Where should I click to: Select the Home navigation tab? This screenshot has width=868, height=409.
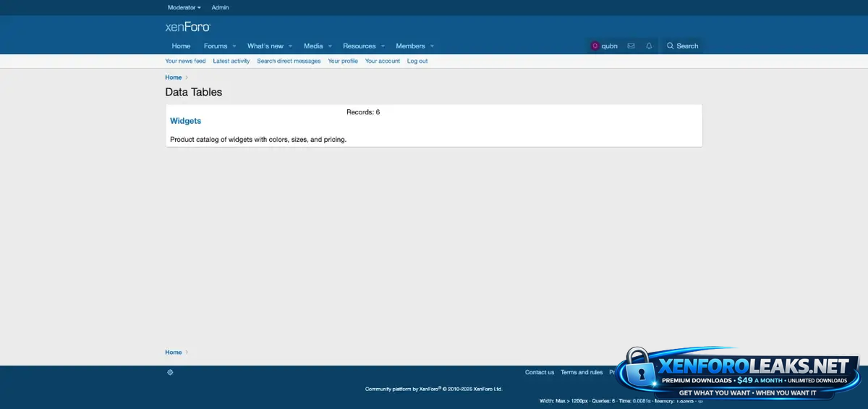pos(181,46)
